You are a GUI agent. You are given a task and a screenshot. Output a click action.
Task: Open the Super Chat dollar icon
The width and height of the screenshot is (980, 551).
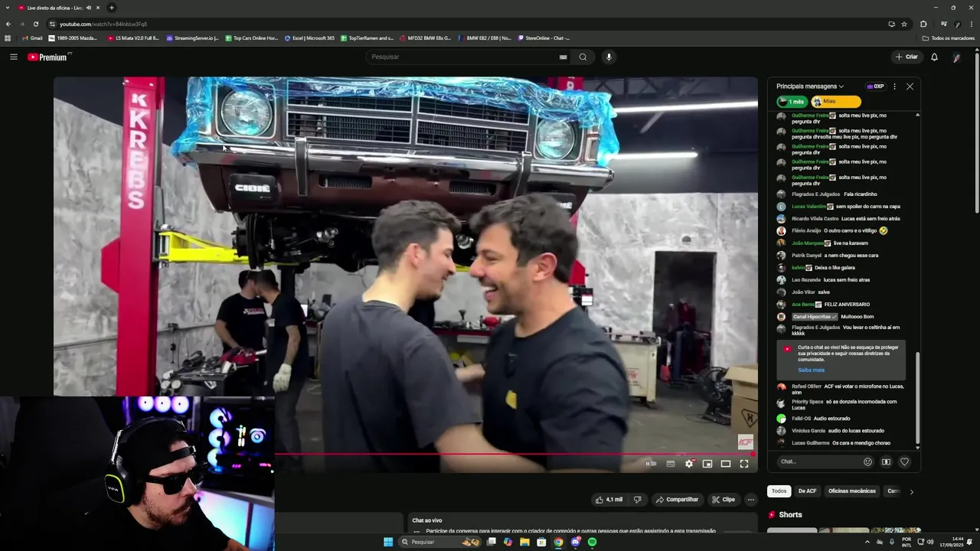pos(886,461)
